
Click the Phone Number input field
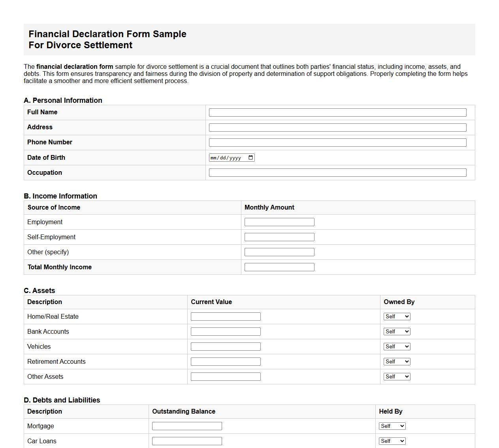point(337,142)
